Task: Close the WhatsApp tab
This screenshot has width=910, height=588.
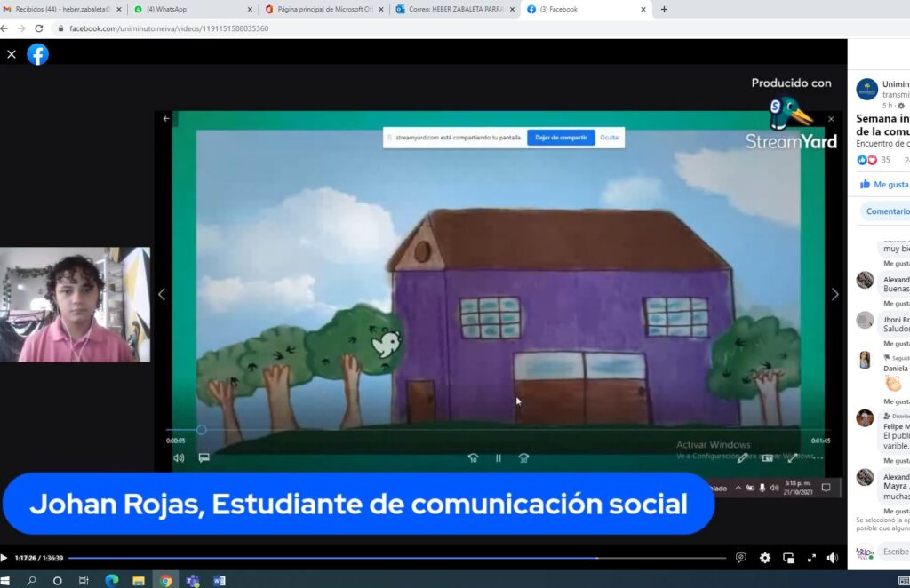Action: click(x=250, y=9)
